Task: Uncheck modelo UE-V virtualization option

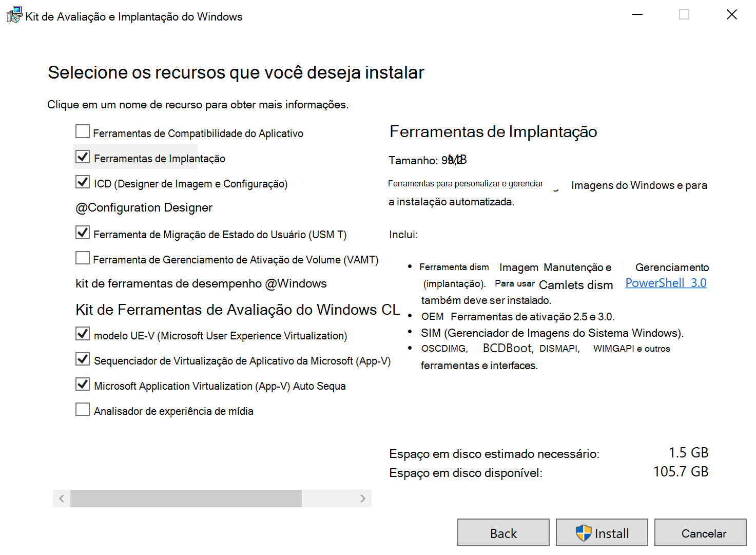Action: click(82, 333)
